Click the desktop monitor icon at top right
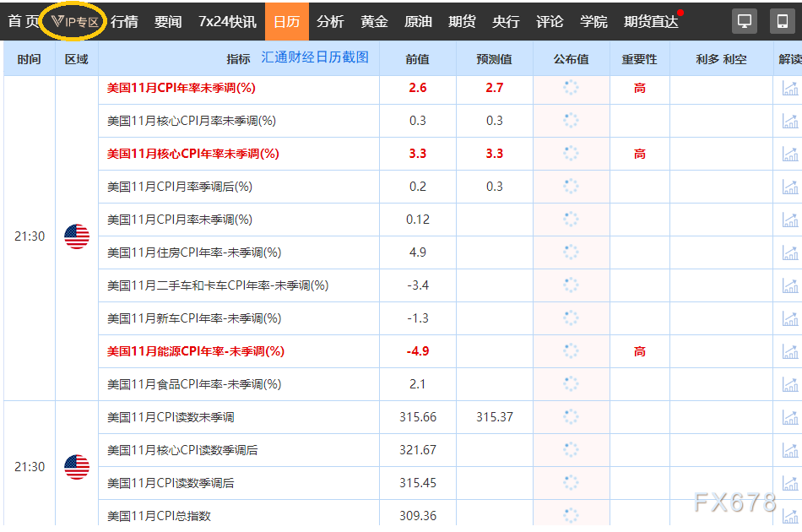802x532 pixels. [744, 20]
